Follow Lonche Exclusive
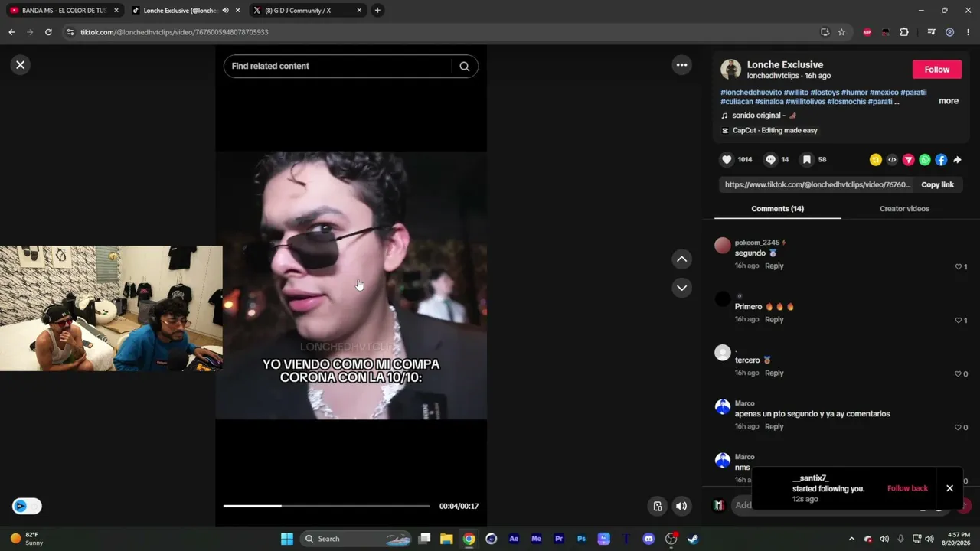 coord(936,70)
